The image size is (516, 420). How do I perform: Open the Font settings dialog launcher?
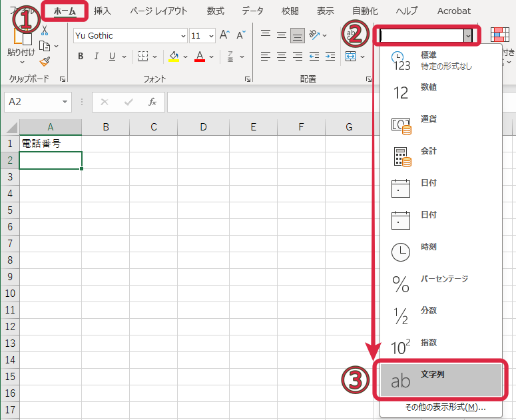point(248,79)
